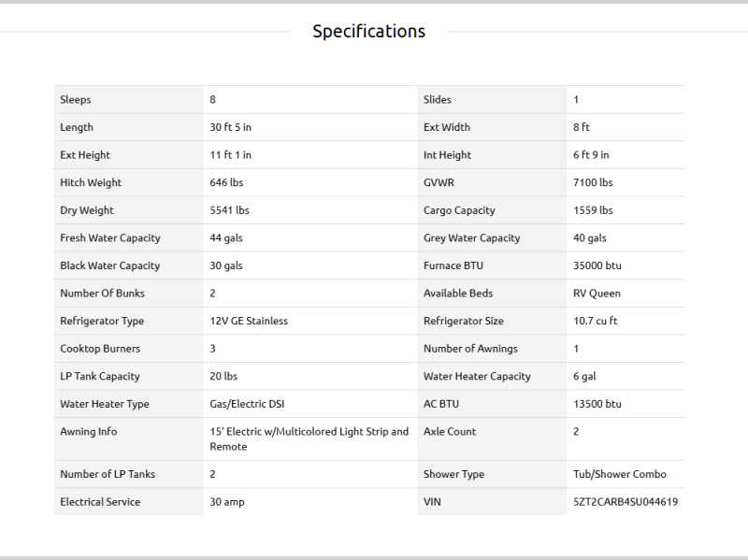
Task: Click the Electrical Service value 30 amp
Action: (x=227, y=502)
